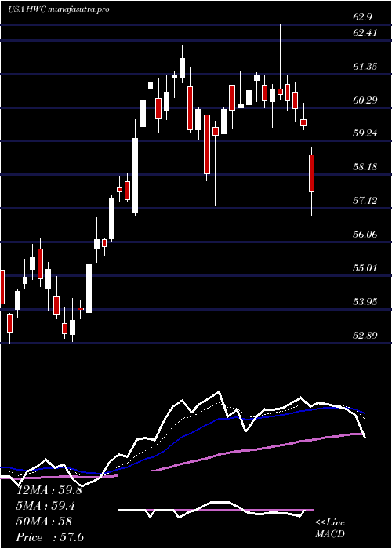Click the 61.35 price axis label
This screenshot has height=549, width=392.
pos(365,67)
